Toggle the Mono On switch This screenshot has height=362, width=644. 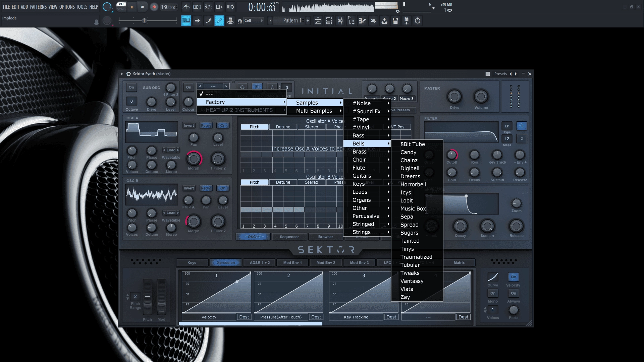click(493, 293)
